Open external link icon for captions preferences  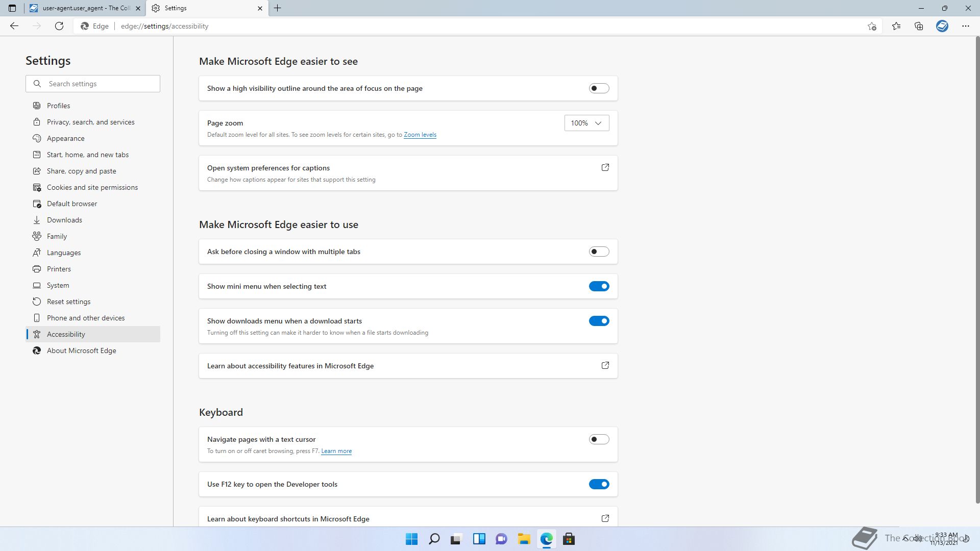(605, 167)
